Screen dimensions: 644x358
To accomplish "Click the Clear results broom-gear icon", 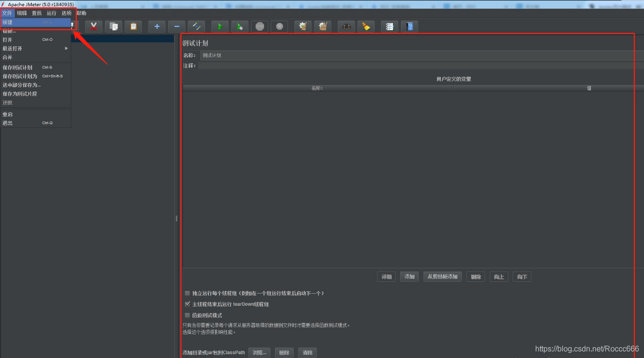I will click(303, 26).
